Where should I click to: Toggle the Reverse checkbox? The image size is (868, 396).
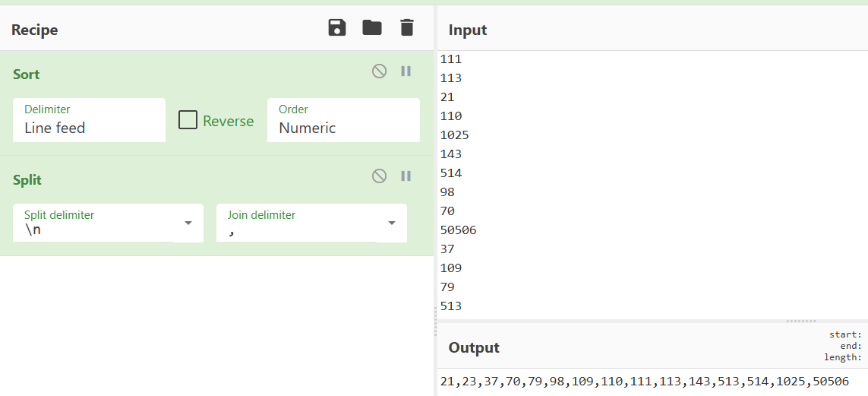(188, 120)
